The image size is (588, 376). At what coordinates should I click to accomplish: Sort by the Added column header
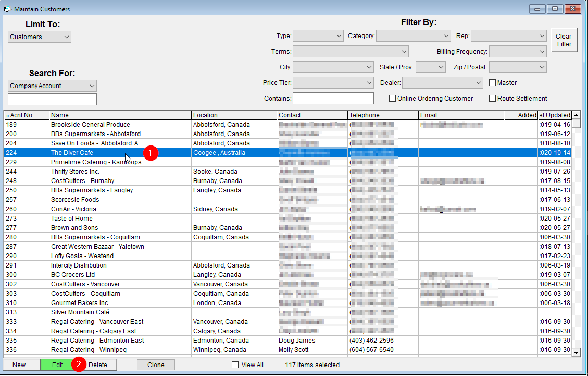pyautogui.click(x=521, y=115)
